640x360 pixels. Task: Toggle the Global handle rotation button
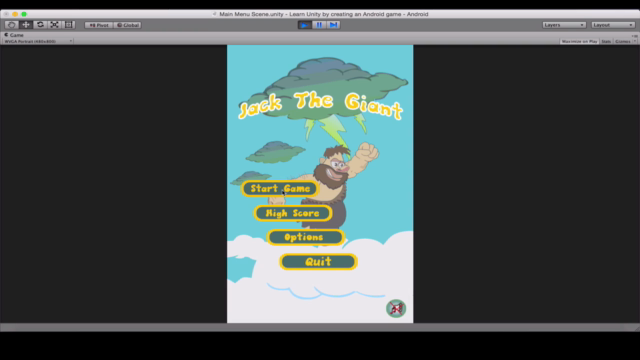tap(128, 25)
